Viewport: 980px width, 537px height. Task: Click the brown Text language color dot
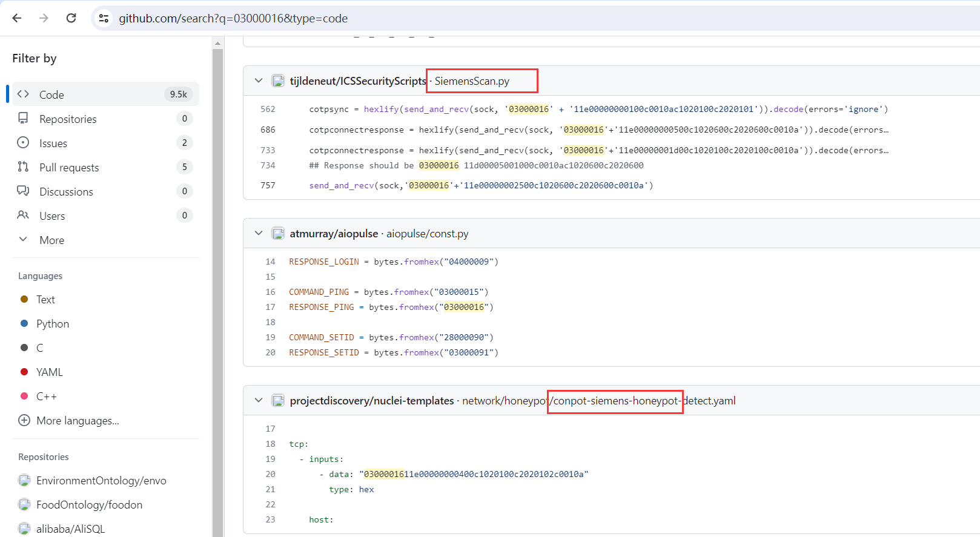click(x=24, y=299)
